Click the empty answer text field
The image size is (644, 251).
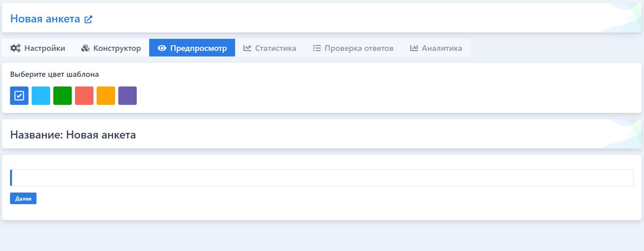(x=322, y=178)
